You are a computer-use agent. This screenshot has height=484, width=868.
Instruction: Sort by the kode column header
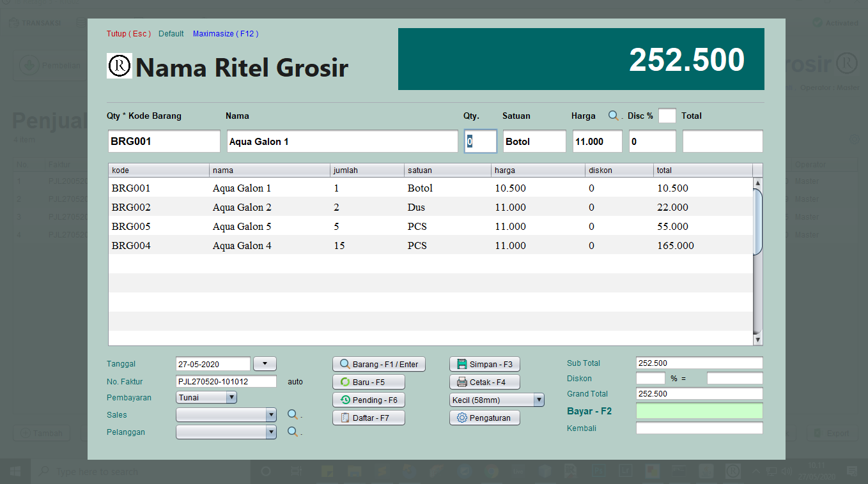[159, 170]
